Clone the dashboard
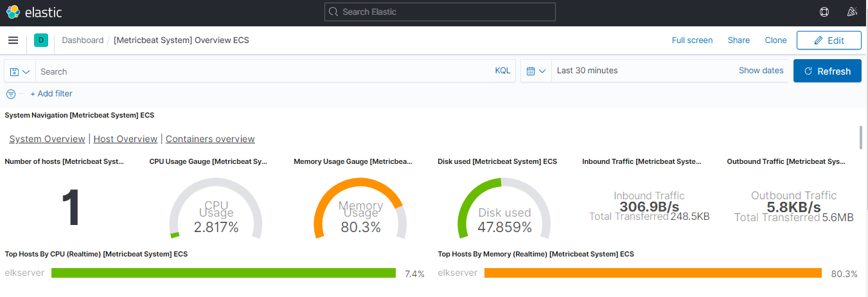 tap(775, 40)
